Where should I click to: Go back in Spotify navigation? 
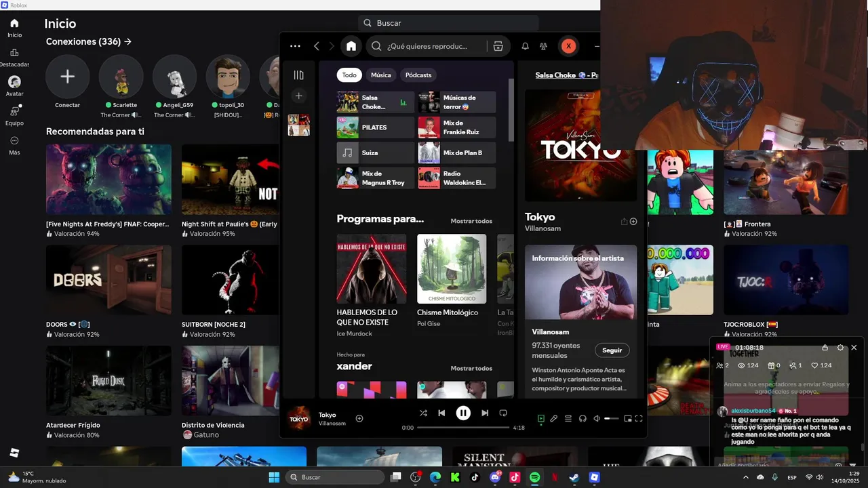317,46
